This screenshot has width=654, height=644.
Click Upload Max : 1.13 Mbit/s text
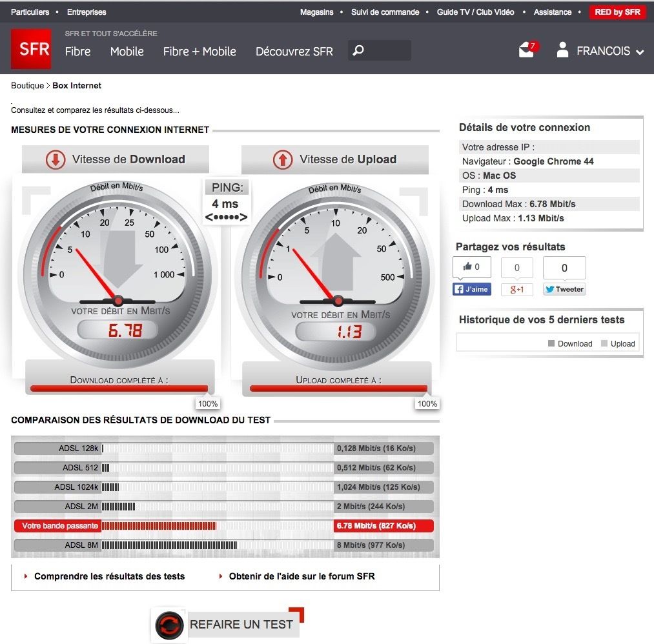point(513,218)
